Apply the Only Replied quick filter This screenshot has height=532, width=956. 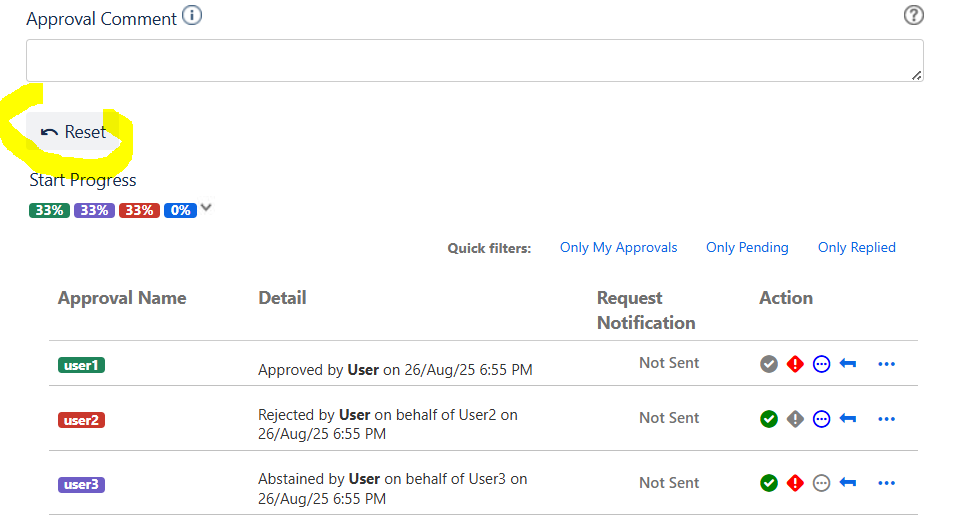(x=856, y=247)
